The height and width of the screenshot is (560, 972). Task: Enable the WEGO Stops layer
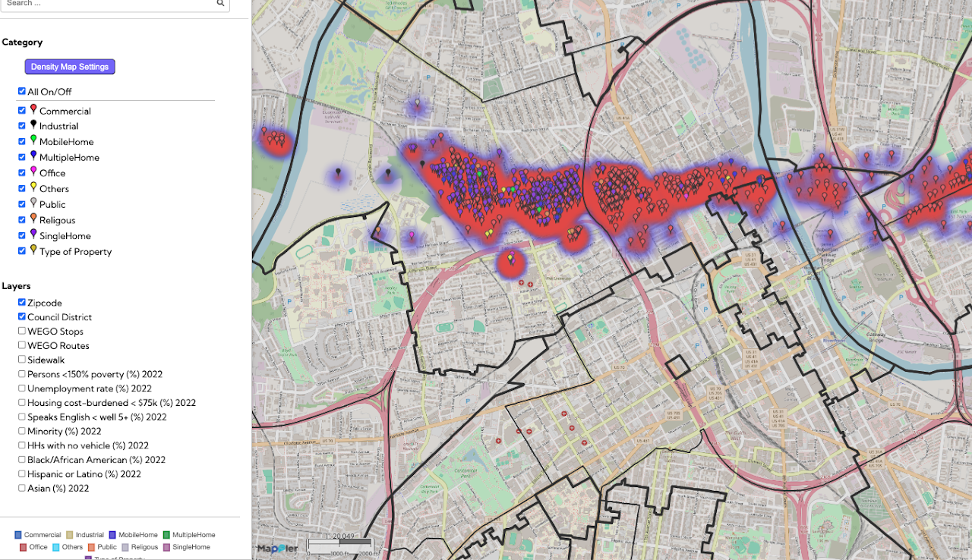point(22,331)
